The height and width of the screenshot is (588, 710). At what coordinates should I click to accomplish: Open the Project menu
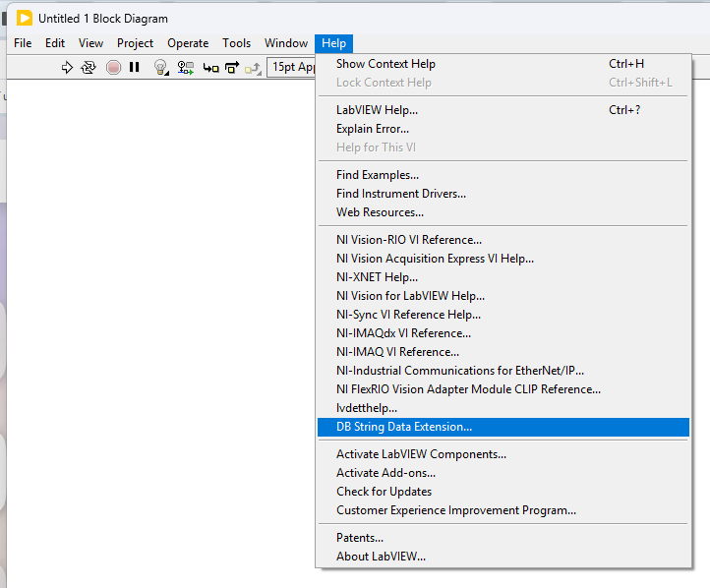(x=135, y=43)
